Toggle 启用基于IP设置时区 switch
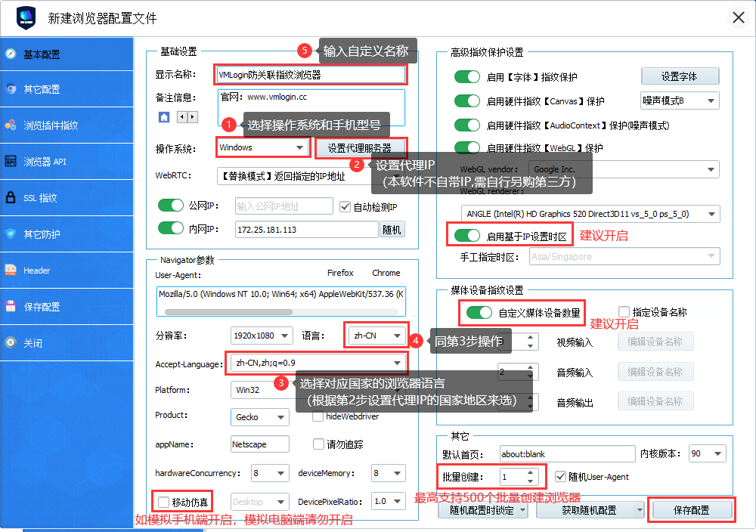The height and width of the screenshot is (532, 756). (466, 236)
